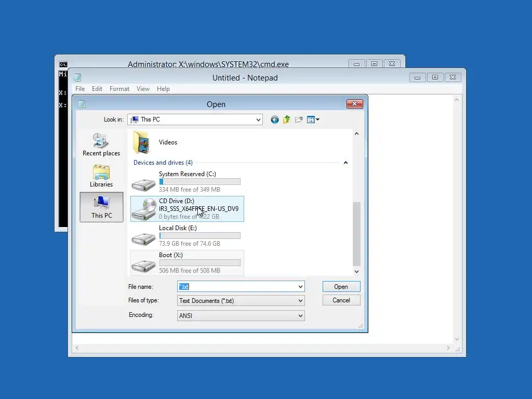
Task: Click the Notepad icon in the Notepad title bar
Action: point(77,77)
